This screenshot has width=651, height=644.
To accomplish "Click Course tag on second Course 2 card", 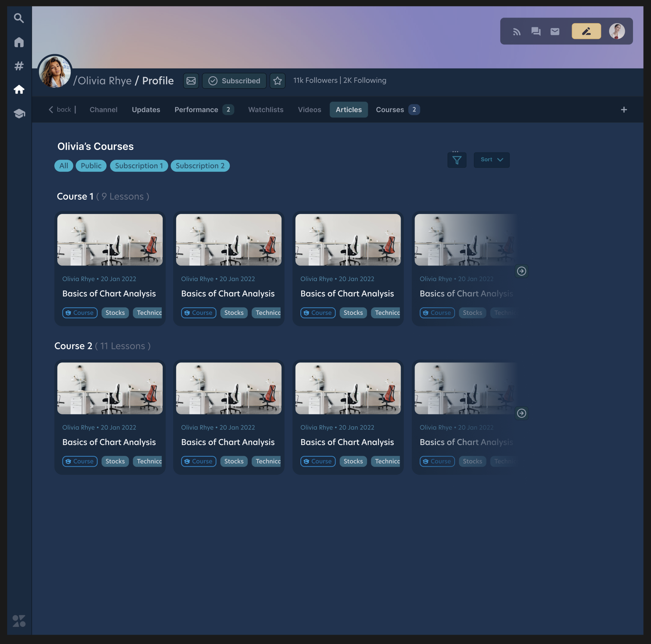I will click(199, 461).
